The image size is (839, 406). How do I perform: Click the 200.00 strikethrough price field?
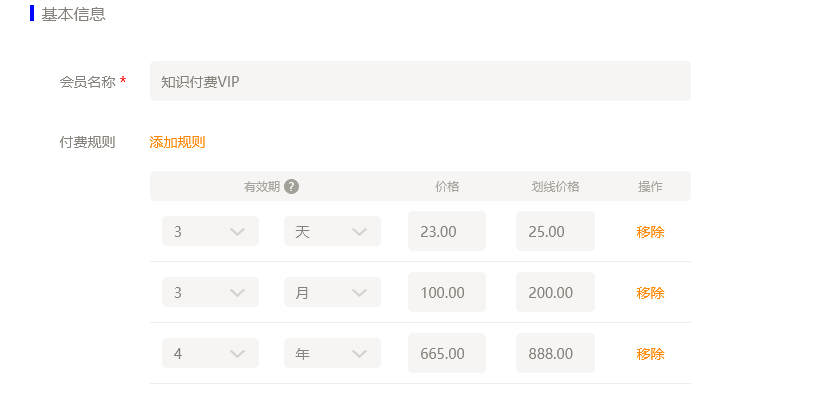[555, 292]
